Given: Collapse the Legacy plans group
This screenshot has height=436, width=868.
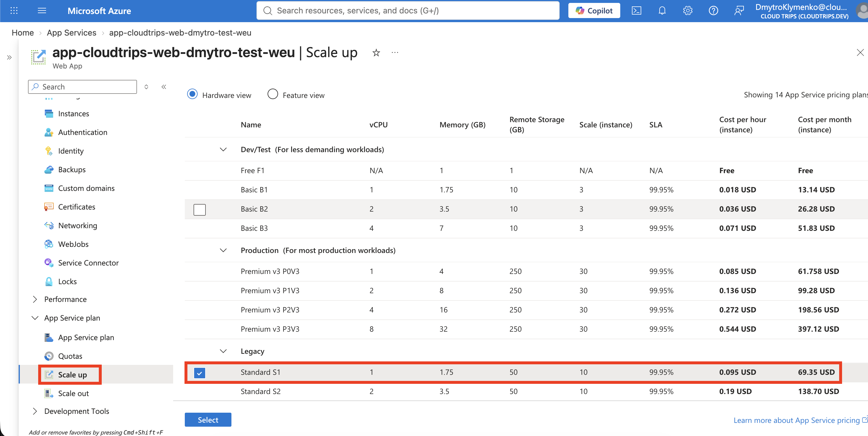Looking at the screenshot, I should point(223,351).
